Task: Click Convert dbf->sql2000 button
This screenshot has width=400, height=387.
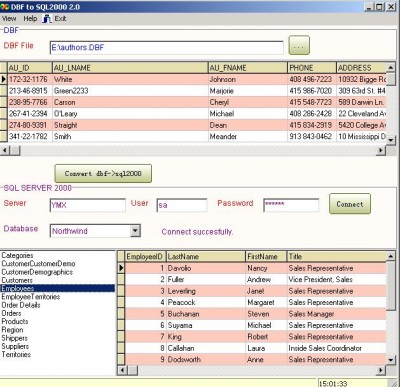Action: [103, 173]
